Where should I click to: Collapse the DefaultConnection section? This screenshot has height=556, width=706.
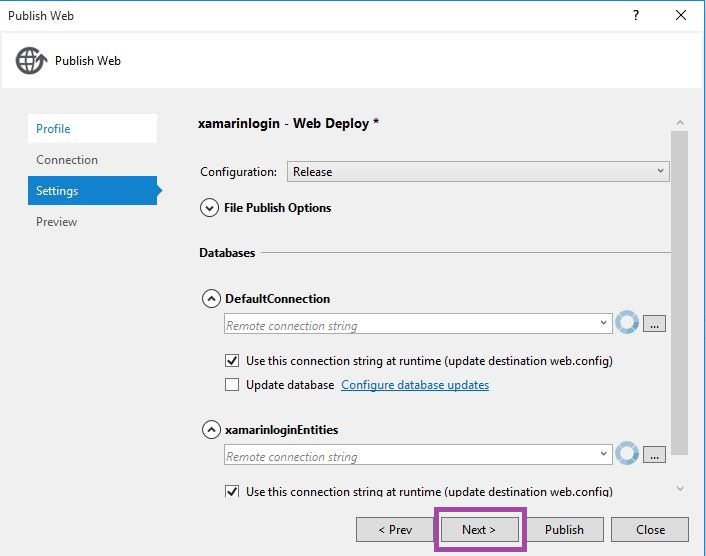(x=211, y=298)
